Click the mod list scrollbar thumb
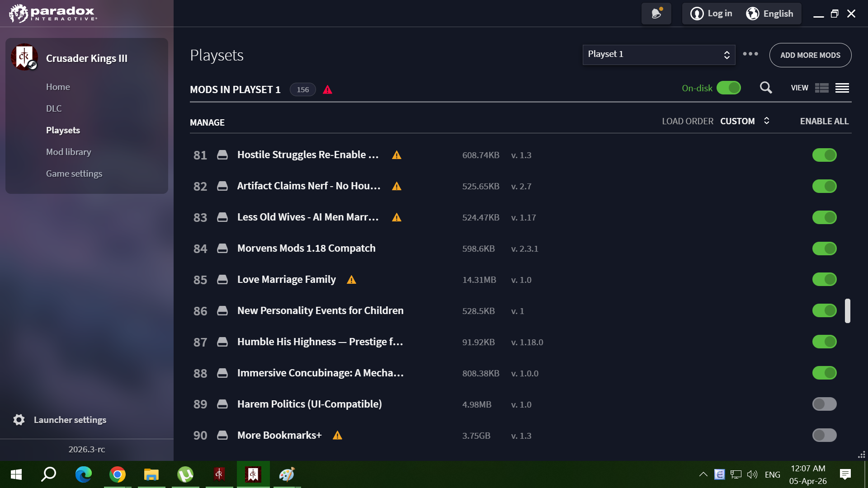This screenshot has height=488, width=868. 848,310
